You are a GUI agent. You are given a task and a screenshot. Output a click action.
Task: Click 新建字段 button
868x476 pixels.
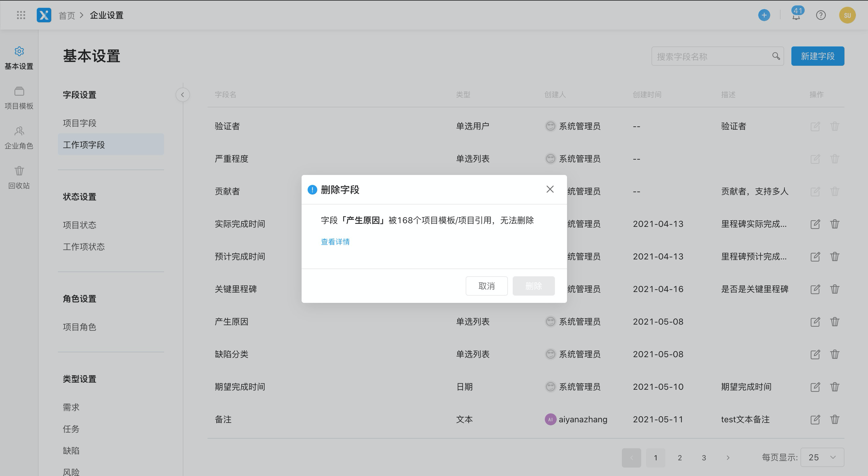coord(817,56)
